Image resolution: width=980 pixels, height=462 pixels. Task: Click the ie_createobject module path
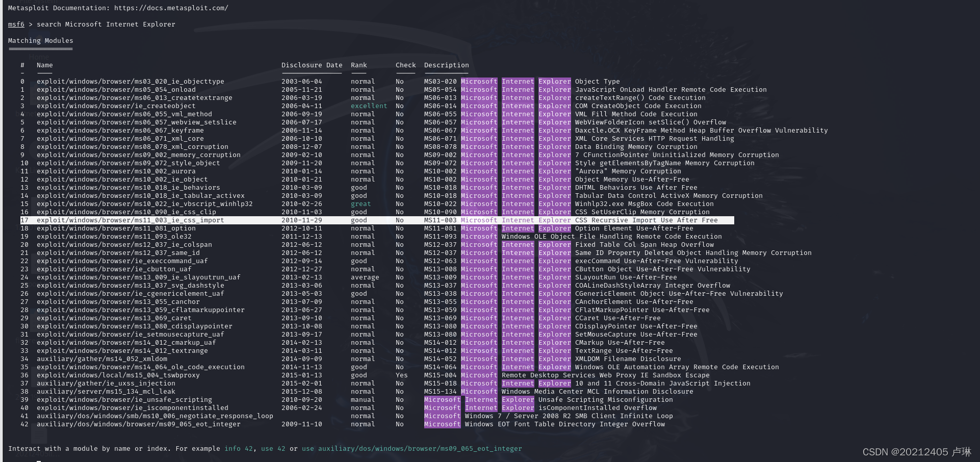pos(116,106)
